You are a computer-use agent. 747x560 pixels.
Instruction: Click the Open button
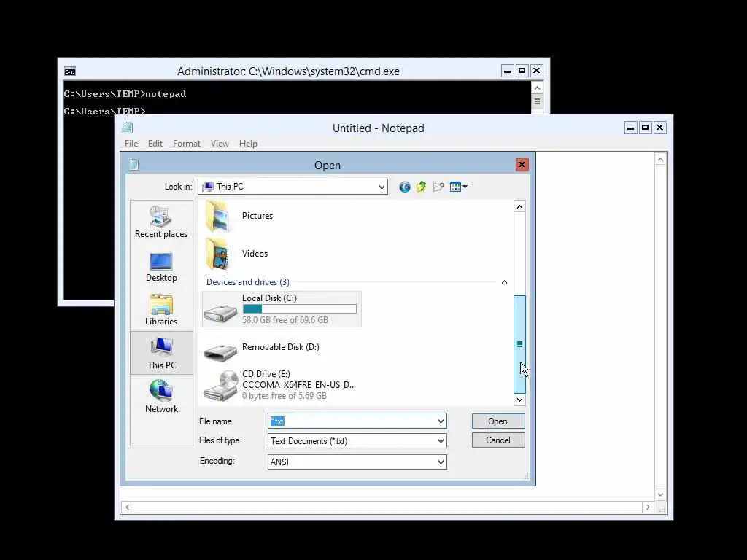[498, 421]
